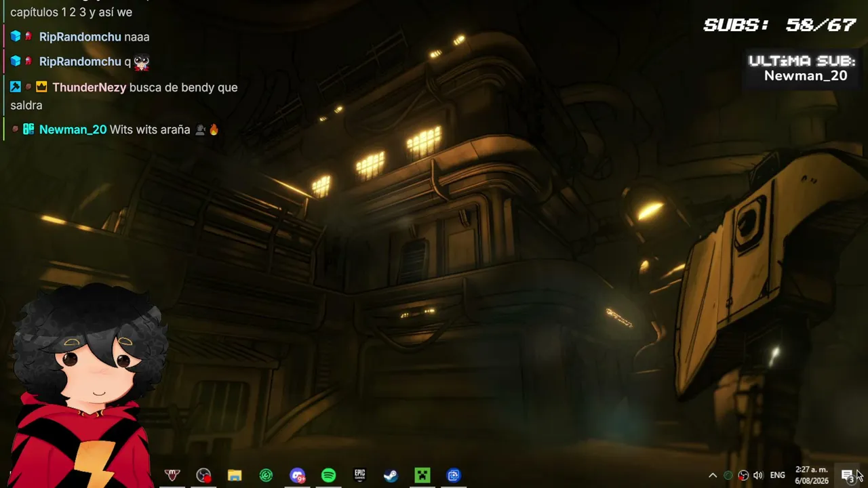The image size is (868, 488).
Task: Launch Discord from the taskbar
Action: coord(297,476)
